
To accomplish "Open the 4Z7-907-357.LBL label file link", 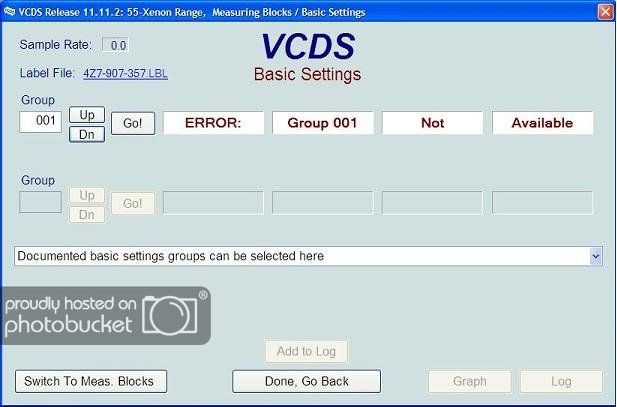I will [x=124, y=73].
